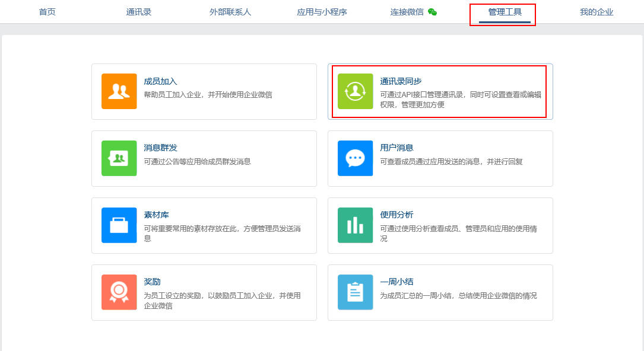Open the 我的企业 tab
The image size is (644, 351).
click(597, 12)
